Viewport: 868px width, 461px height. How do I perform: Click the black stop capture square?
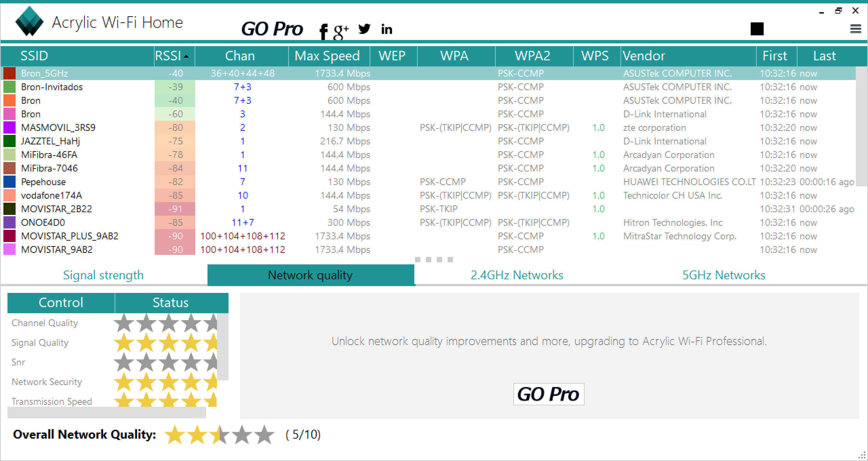point(757,29)
